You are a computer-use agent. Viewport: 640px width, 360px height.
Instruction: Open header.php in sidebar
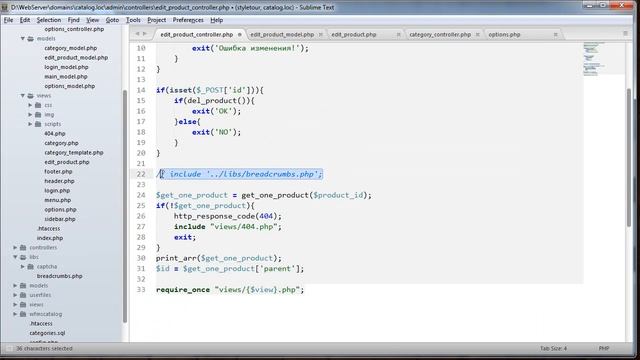tap(59, 181)
